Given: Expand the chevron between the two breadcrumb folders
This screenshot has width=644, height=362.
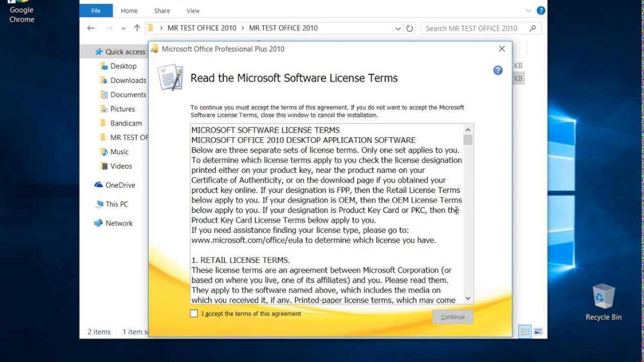Looking at the screenshot, I should (243, 28).
